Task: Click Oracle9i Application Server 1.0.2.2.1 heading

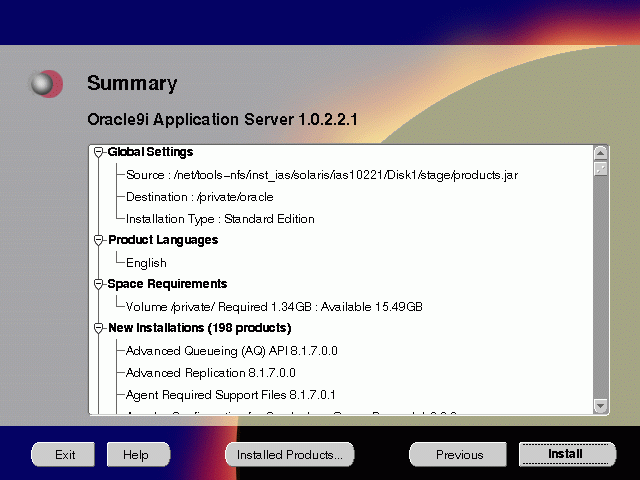Action: (222, 120)
